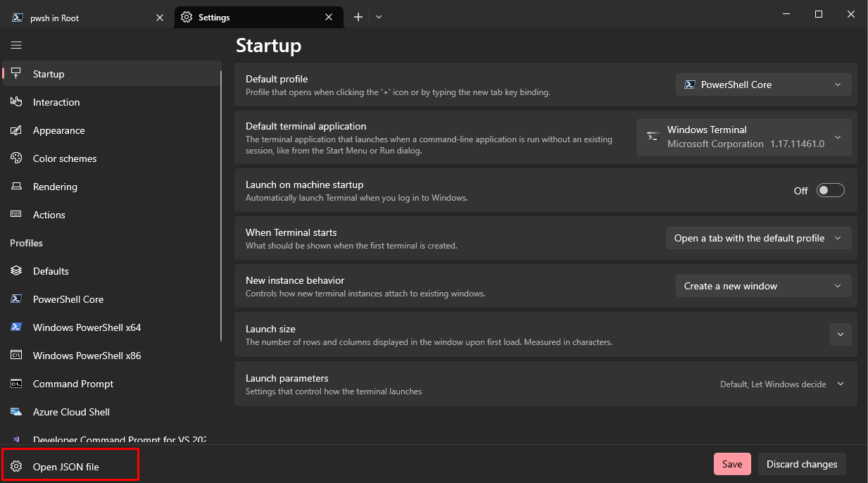Toggle Launch on machine startup switch
Image resolution: width=868 pixels, height=483 pixels.
click(x=830, y=191)
